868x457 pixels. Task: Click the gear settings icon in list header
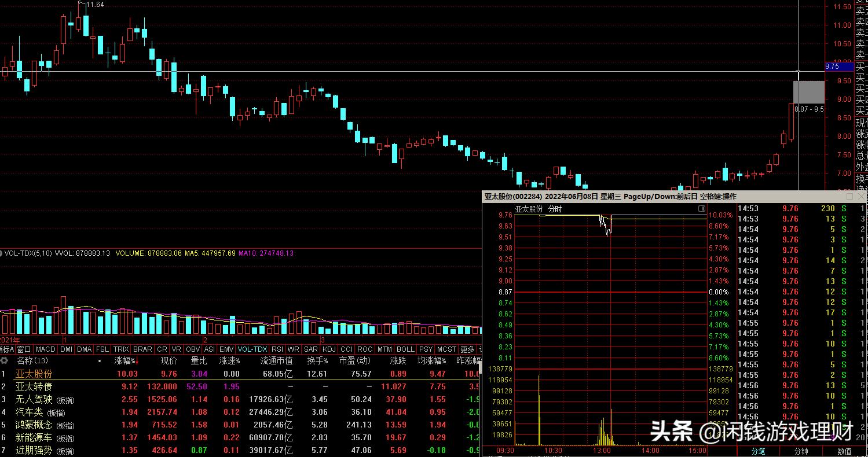click(x=5, y=360)
